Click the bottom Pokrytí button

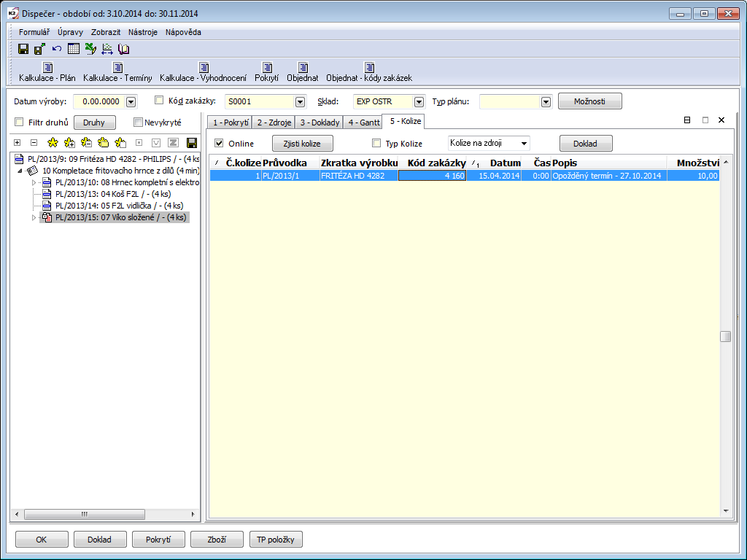click(158, 540)
